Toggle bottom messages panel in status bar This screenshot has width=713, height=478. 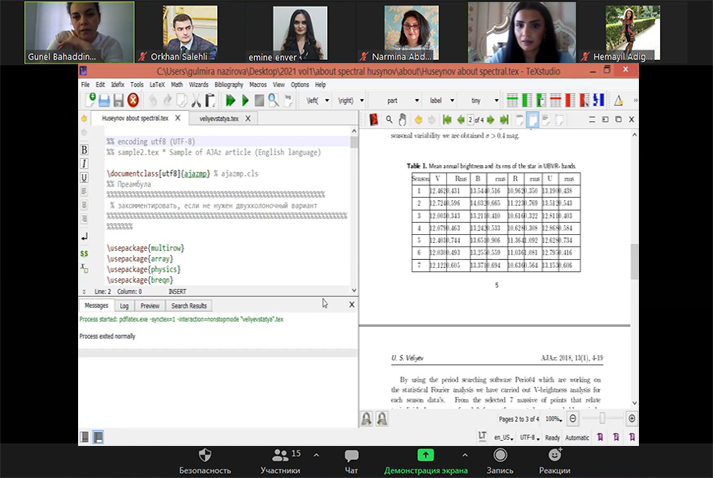[98, 437]
